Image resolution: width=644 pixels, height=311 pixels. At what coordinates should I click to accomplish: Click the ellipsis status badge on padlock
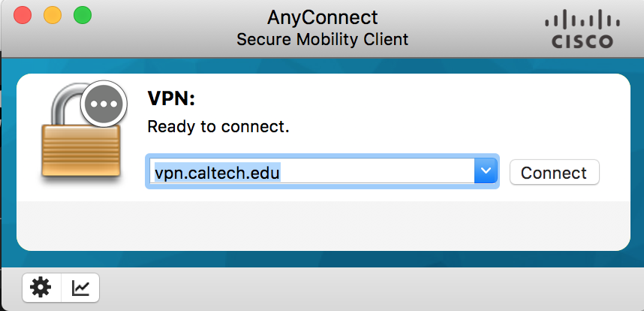(104, 103)
